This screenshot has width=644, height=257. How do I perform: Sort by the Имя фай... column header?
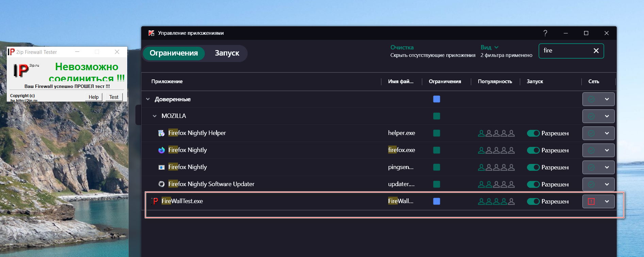pos(401,81)
